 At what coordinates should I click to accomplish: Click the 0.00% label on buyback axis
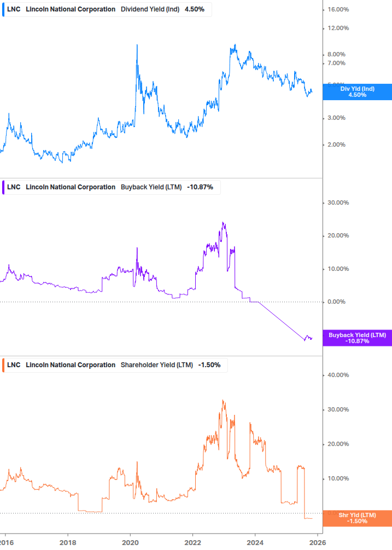(336, 302)
